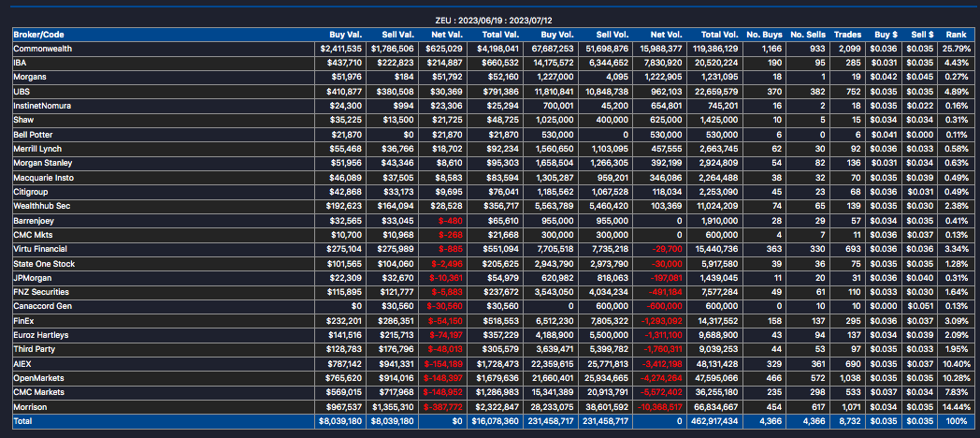Viewport: 980px width, 438px height.
Task: Click the No. Sells column header
Action: (808, 35)
